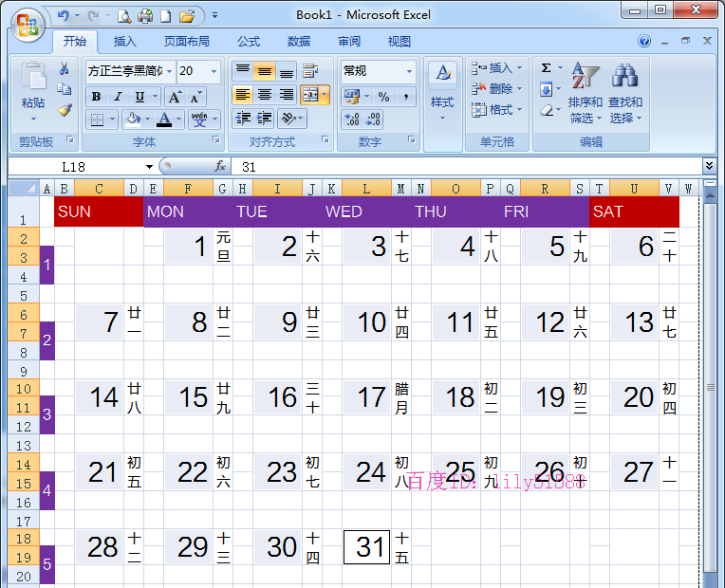Increase decimal places

tap(352, 119)
